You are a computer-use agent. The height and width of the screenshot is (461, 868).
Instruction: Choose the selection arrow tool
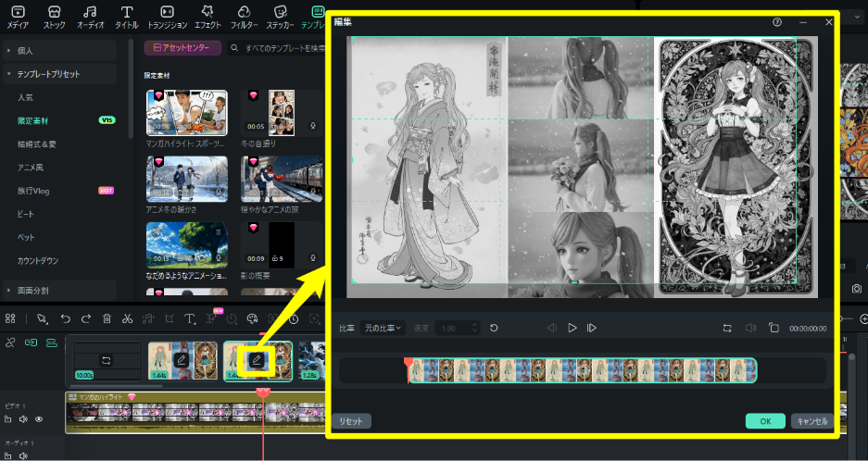(x=42, y=318)
